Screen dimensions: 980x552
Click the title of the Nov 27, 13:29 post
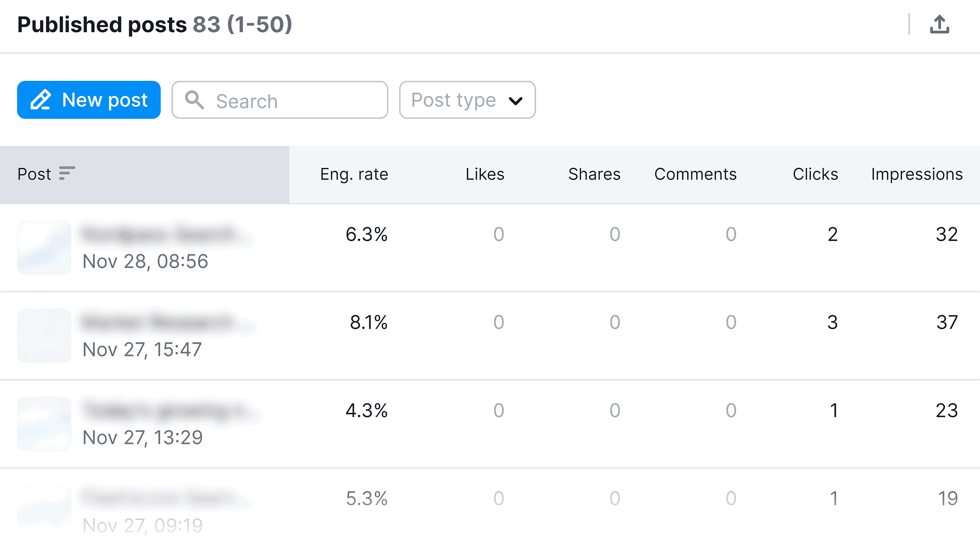(165, 411)
